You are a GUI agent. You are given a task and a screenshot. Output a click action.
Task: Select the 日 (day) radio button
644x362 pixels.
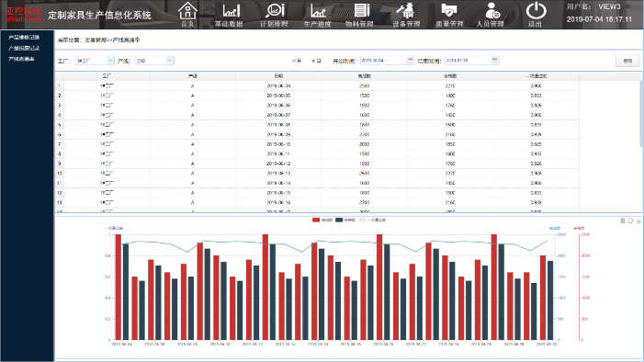coord(313,61)
